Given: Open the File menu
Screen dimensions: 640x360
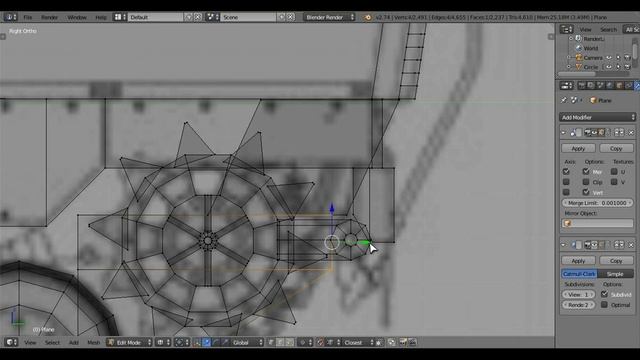Looking at the screenshot, I should [x=27, y=17].
